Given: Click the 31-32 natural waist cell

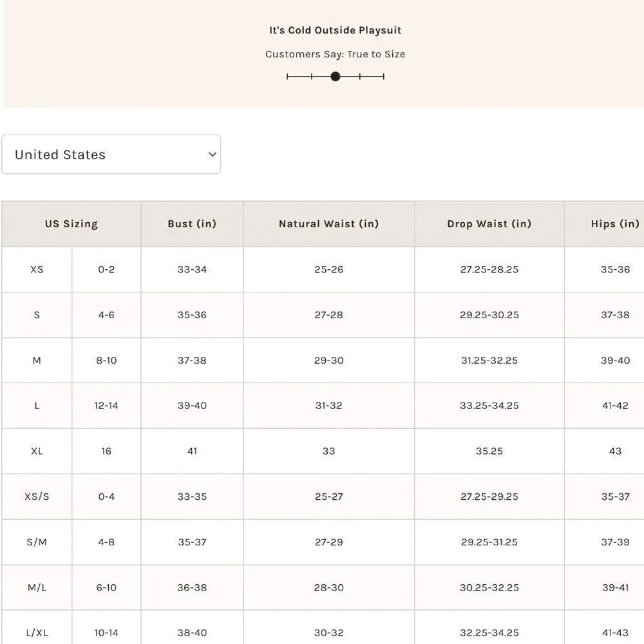Looking at the screenshot, I should tap(329, 406).
